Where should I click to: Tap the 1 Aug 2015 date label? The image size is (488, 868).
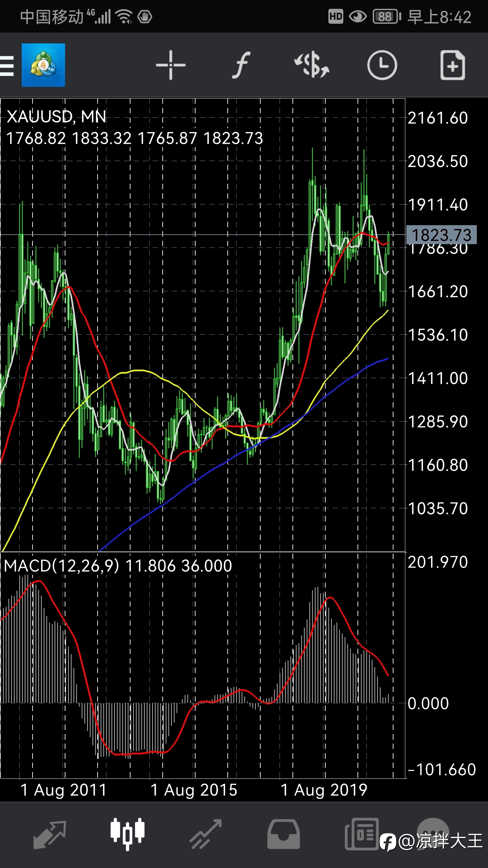194,790
